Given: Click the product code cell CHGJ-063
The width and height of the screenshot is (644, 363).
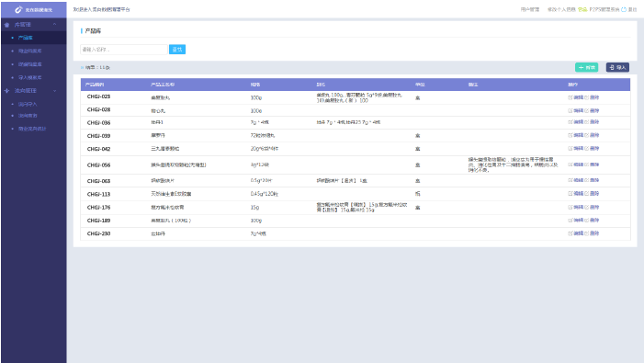Looking at the screenshot, I should click(98, 182).
